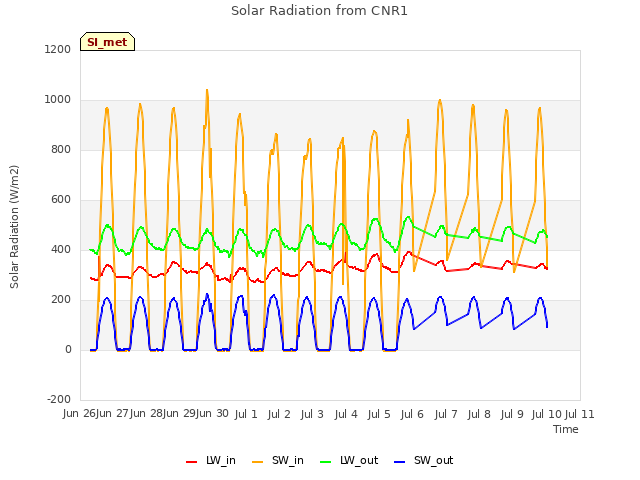Click the 1200 y-axis tick label

coord(58,49)
